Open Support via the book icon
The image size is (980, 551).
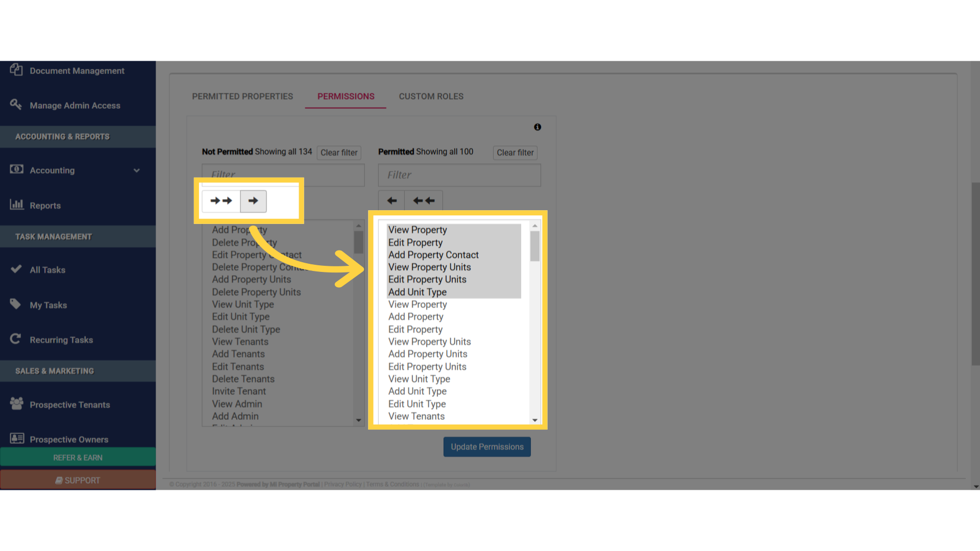click(60, 480)
